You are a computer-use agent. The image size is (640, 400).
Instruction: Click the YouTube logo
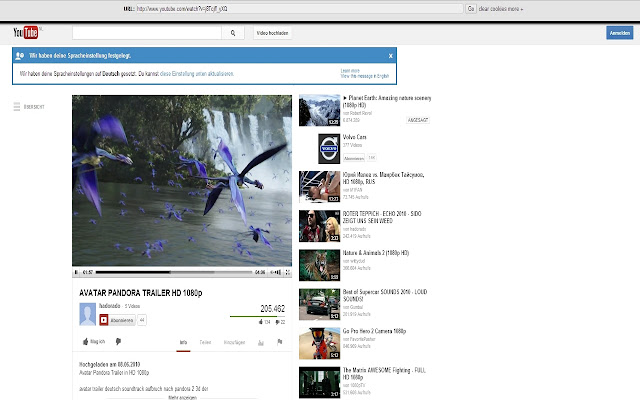coord(26,32)
